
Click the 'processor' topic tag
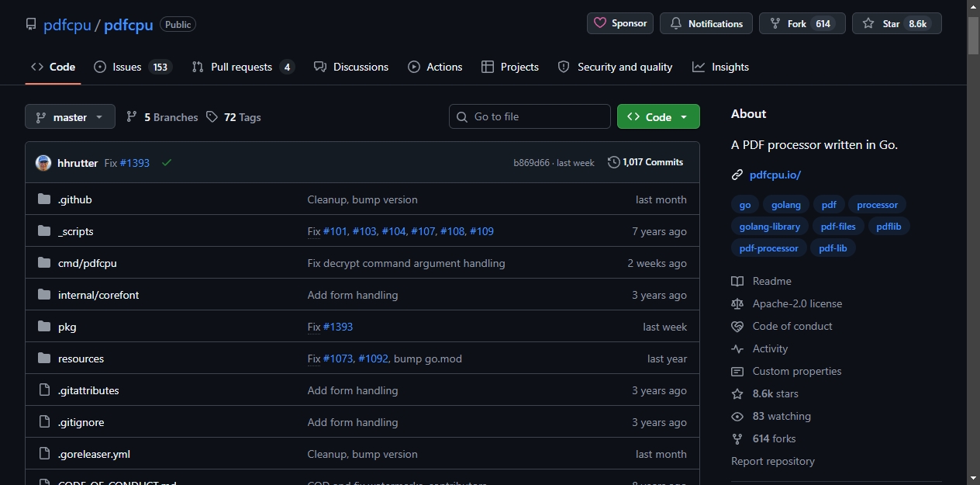click(x=878, y=205)
